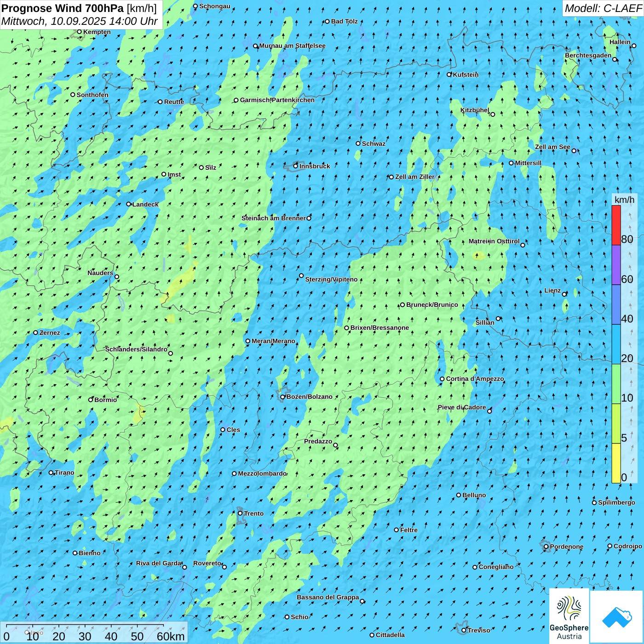Click the '60km' scale bar label
Image resolution: width=644 pixels, height=644 pixels.
click(x=171, y=636)
